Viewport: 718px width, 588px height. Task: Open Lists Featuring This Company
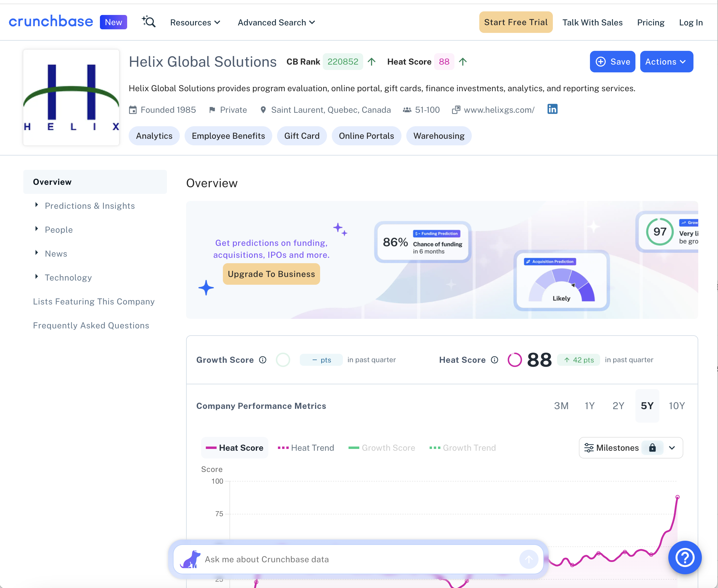[94, 301]
